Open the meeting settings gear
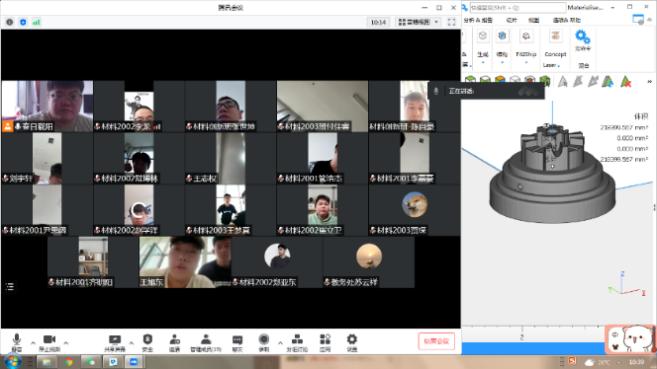The image size is (657, 369). point(352,343)
